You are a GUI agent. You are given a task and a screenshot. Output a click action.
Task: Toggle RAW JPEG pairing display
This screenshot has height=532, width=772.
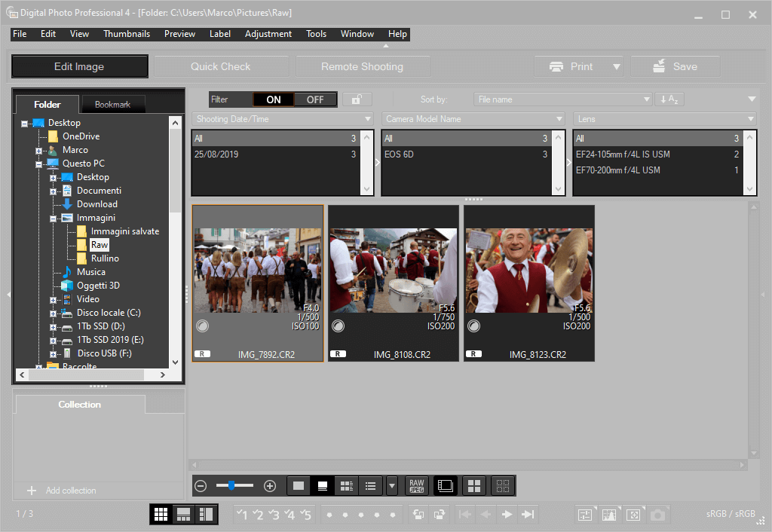(416, 486)
